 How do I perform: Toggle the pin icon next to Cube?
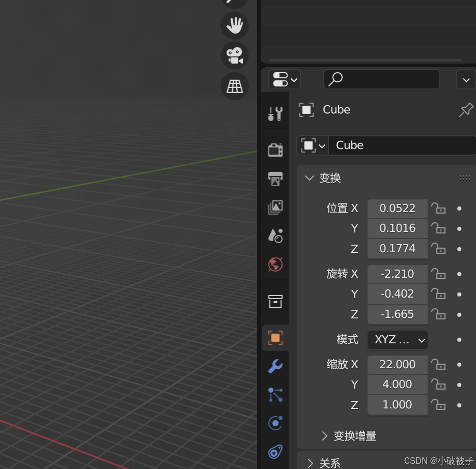(466, 109)
